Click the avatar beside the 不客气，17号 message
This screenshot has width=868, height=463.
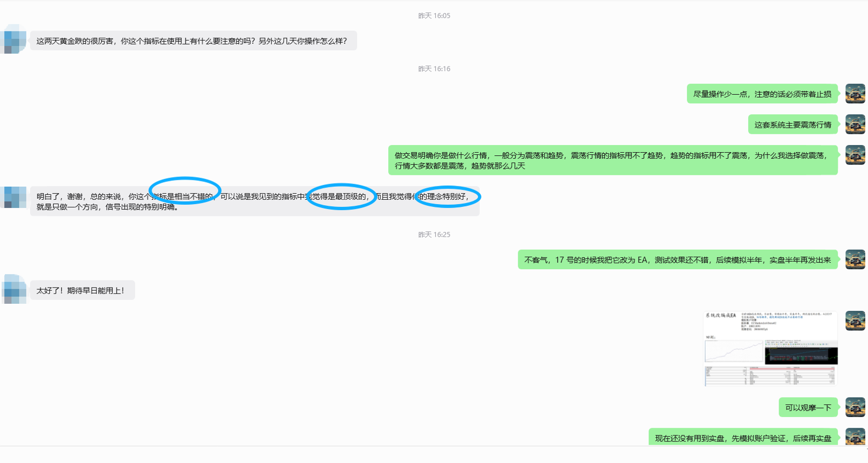pyautogui.click(x=855, y=259)
